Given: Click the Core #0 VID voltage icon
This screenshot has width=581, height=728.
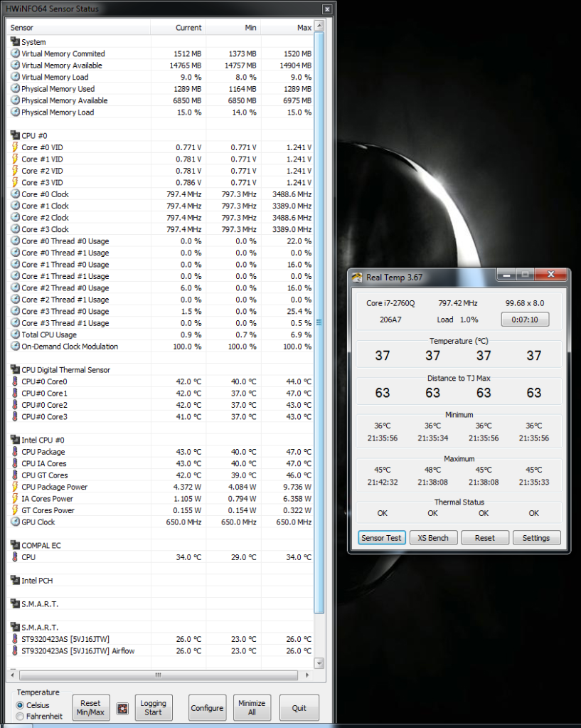Looking at the screenshot, I should point(16,147).
